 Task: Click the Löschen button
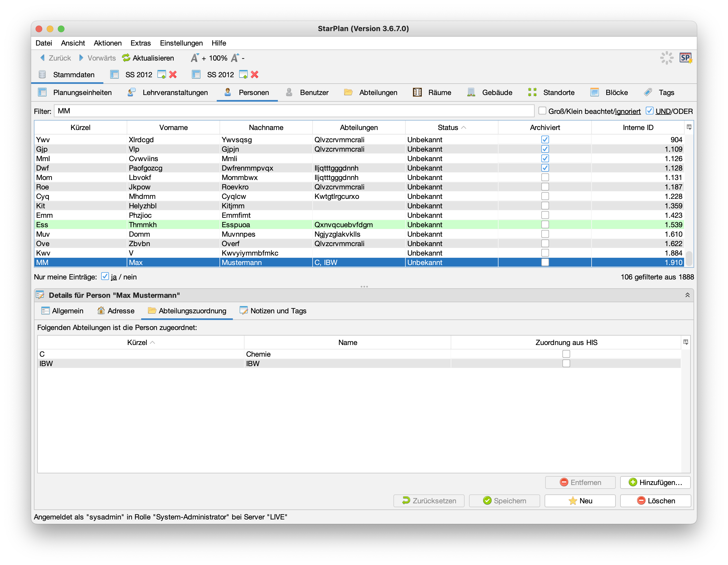pyautogui.click(x=655, y=501)
